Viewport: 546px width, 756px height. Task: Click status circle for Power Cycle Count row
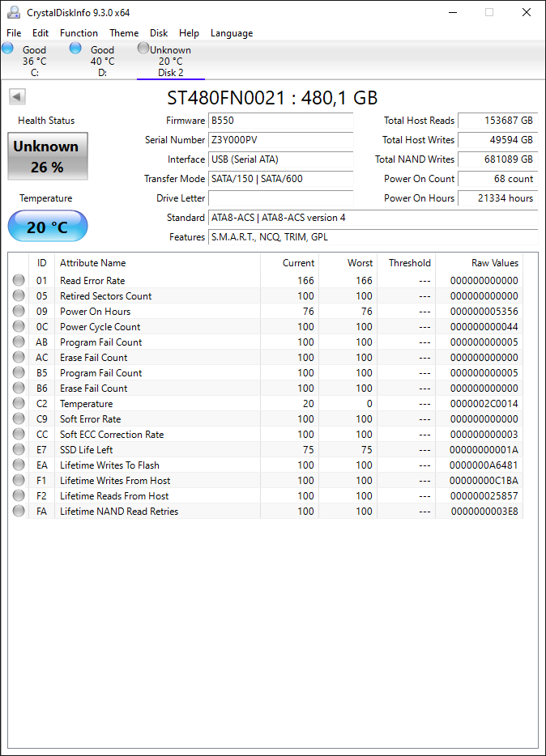coord(19,326)
